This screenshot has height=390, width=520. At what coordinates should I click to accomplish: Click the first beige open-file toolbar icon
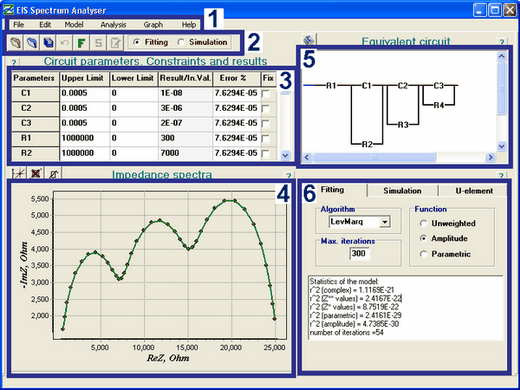(15, 43)
